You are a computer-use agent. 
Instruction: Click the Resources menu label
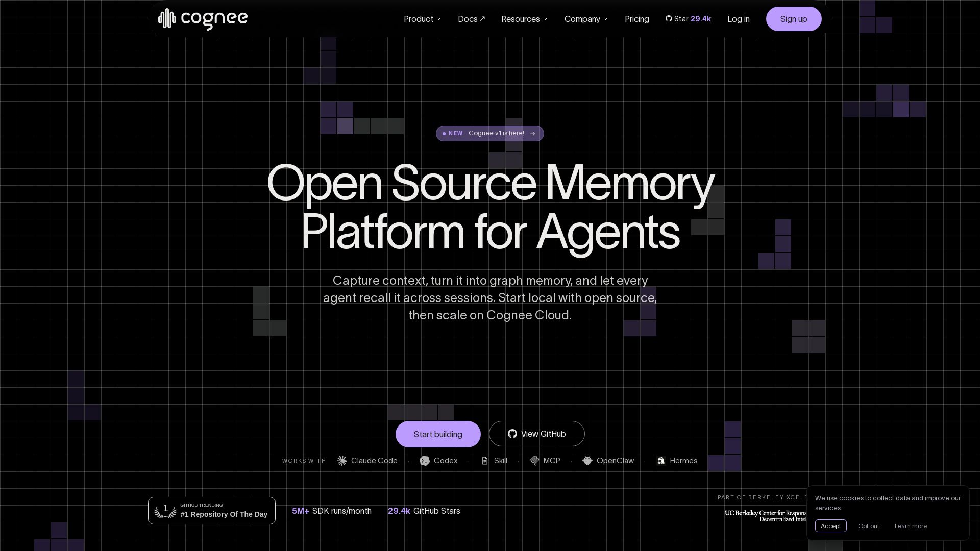click(520, 19)
